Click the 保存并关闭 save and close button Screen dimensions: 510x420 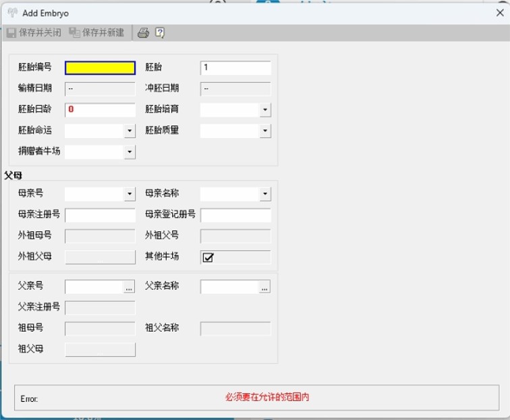(x=34, y=32)
